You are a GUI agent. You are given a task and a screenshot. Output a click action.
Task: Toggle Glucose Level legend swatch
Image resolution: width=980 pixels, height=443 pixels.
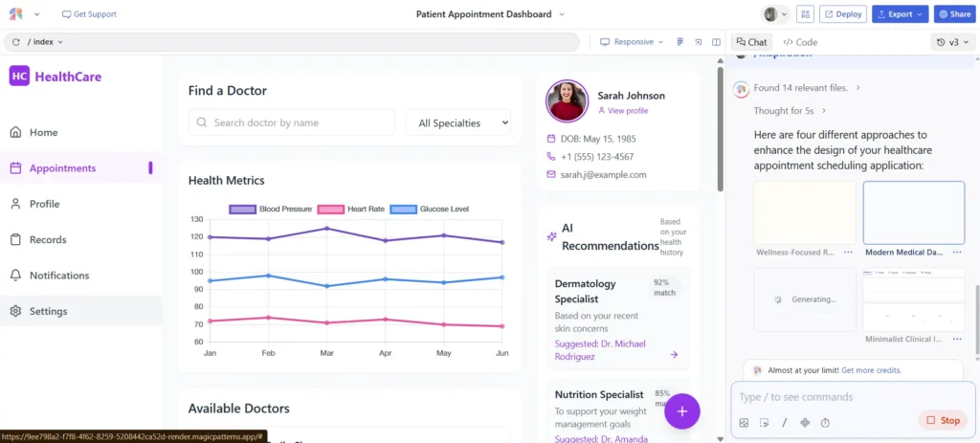pyautogui.click(x=404, y=209)
